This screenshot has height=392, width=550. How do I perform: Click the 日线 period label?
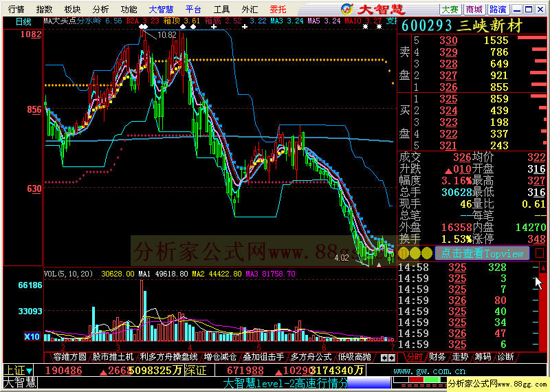(x=23, y=22)
